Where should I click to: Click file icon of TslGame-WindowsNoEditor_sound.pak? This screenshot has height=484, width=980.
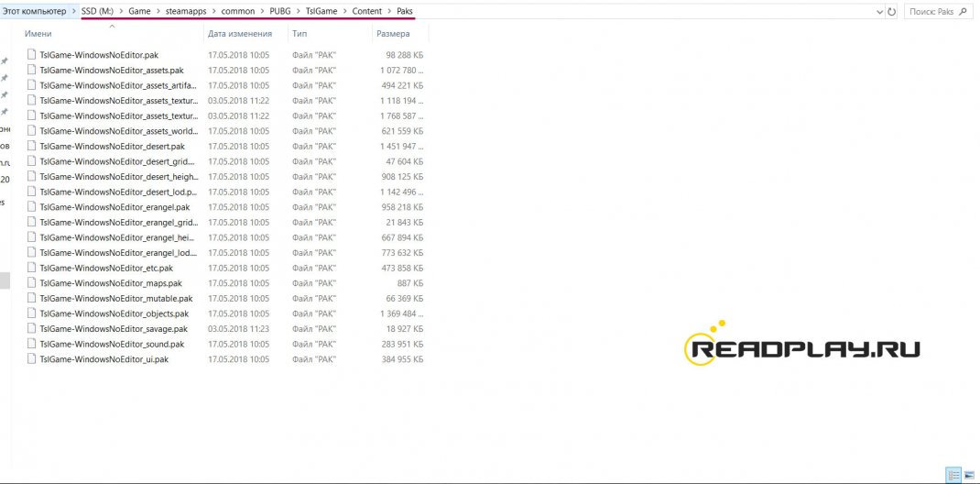tap(32, 344)
